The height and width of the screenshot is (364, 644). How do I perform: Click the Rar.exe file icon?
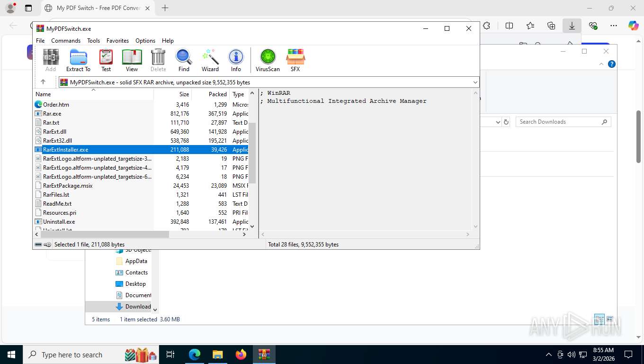point(38,113)
